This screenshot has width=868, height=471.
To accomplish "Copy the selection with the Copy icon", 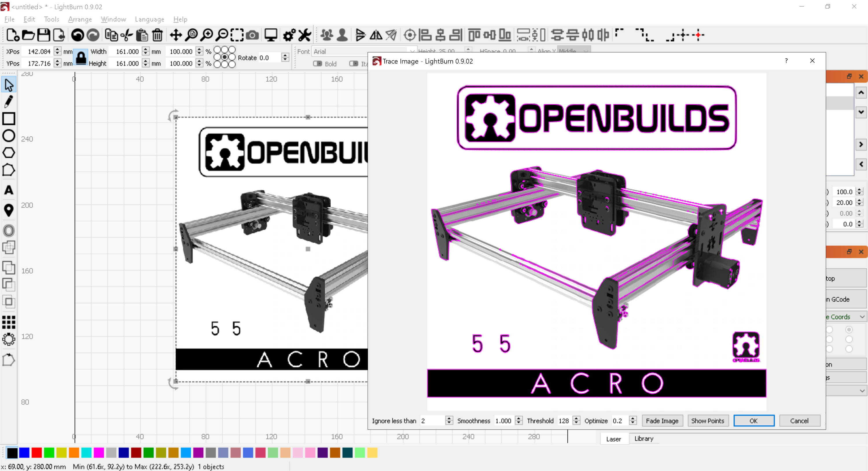I will (111, 35).
